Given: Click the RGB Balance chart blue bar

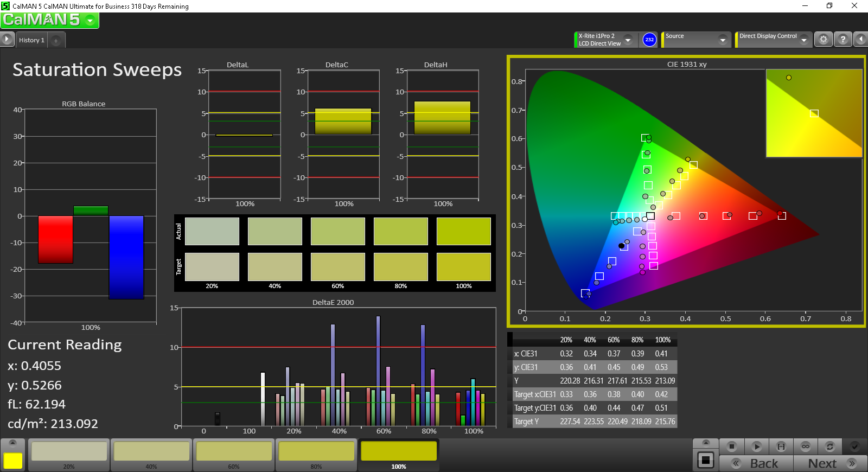Looking at the screenshot, I should (126, 257).
